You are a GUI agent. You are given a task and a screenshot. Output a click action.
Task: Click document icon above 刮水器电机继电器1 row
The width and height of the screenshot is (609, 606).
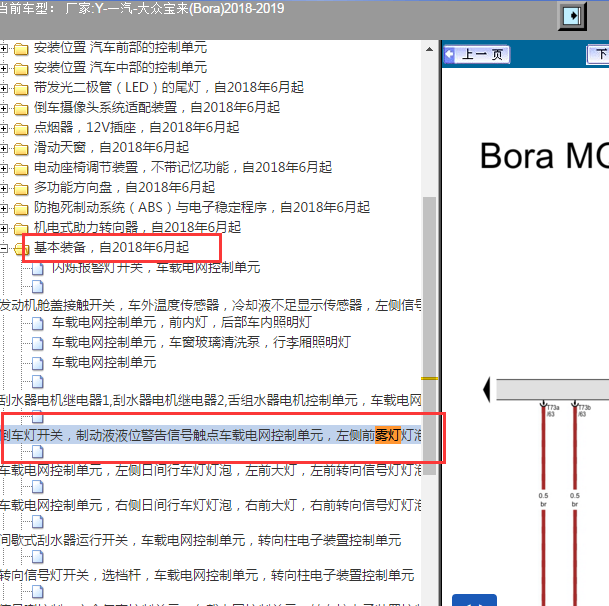38,381
